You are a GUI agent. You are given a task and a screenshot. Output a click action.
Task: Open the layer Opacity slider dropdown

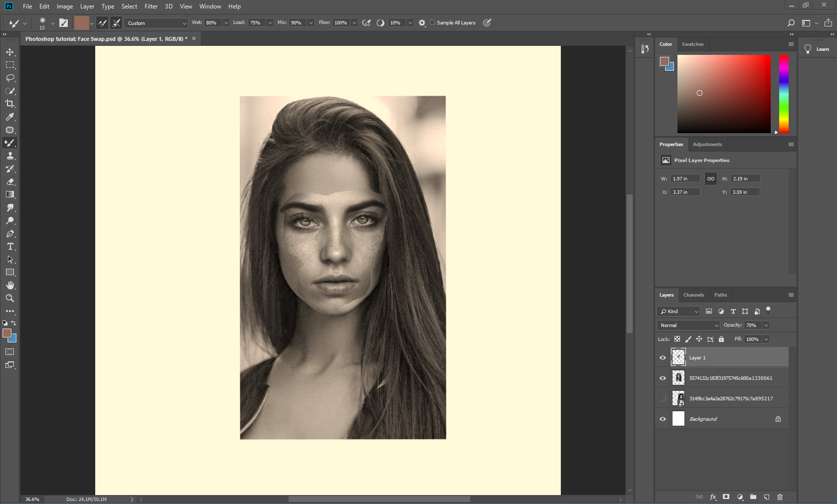766,325
